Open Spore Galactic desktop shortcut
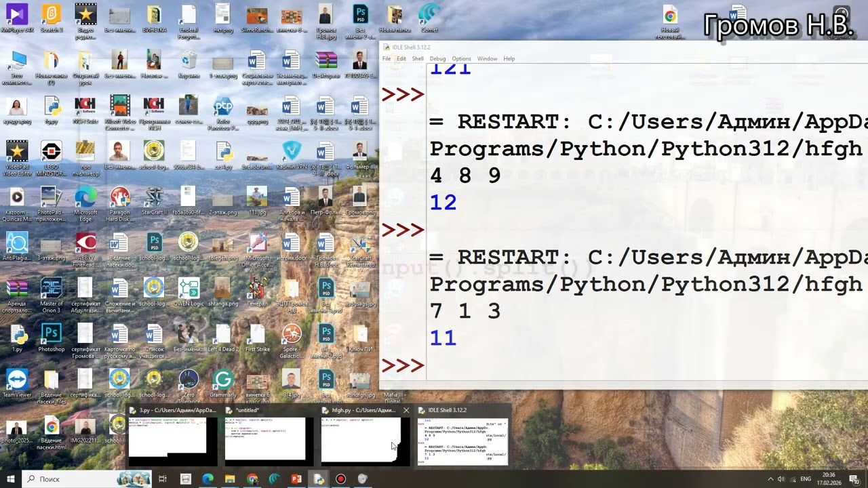Image resolution: width=868 pixels, height=488 pixels. tap(292, 342)
